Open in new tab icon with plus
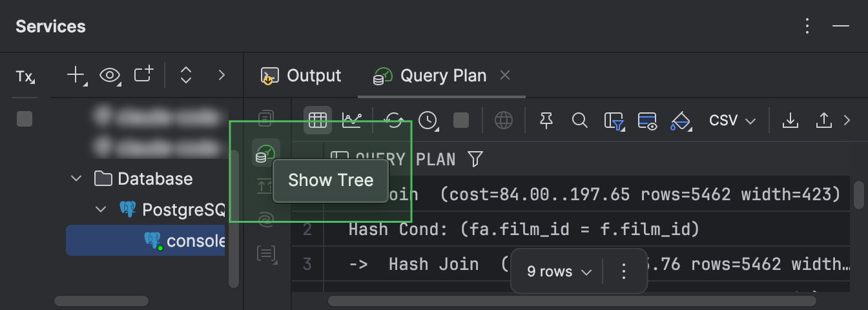868x310 pixels. (143, 74)
